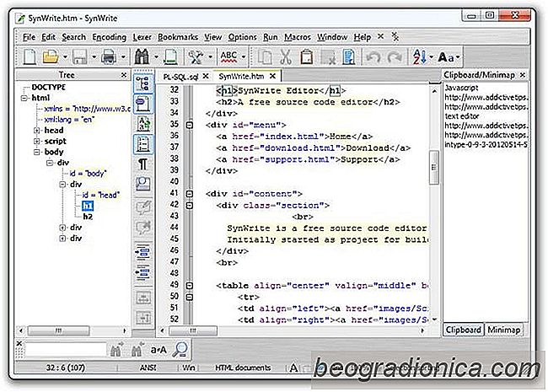The width and height of the screenshot is (548, 392).
Task: Toggle the clipboard panel sidebar icon
Action: click(x=143, y=104)
